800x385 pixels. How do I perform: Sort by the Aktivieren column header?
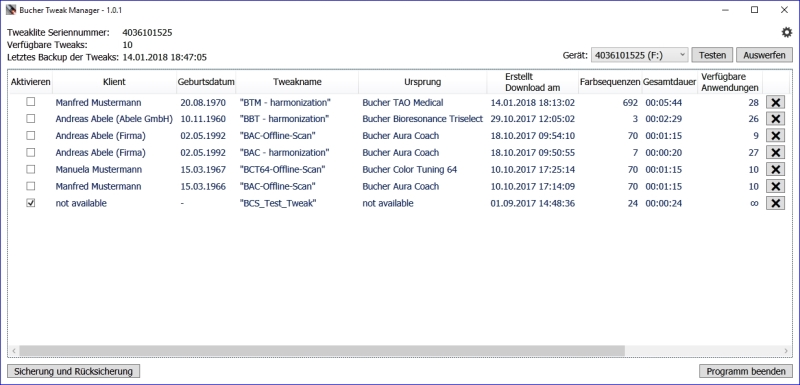[x=31, y=82]
